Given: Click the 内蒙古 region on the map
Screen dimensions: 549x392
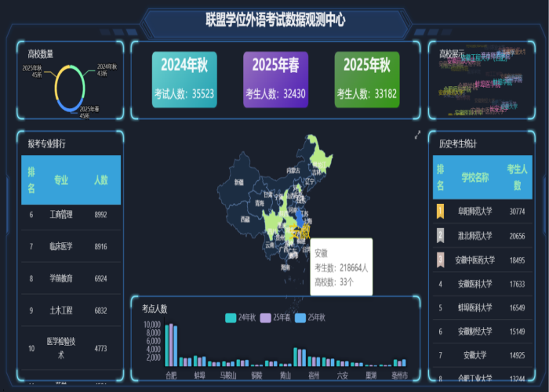Looking at the screenshot, I should coord(293,170).
